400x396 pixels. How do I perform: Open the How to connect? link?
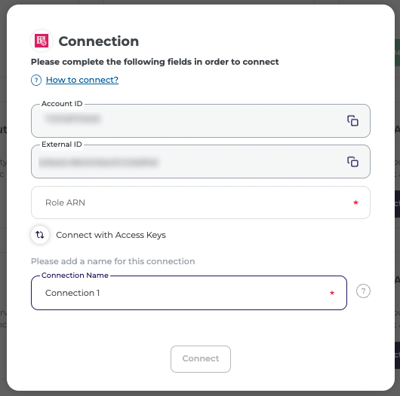click(x=82, y=80)
